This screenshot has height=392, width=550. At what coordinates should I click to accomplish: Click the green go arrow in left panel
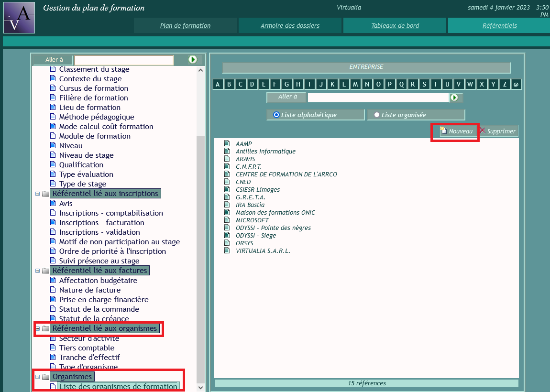point(193,60)
